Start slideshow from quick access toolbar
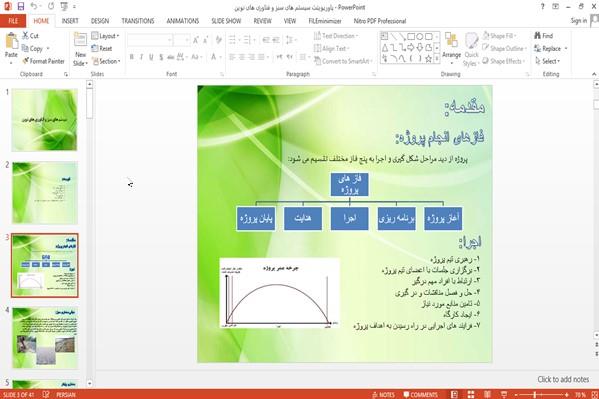 64,6
